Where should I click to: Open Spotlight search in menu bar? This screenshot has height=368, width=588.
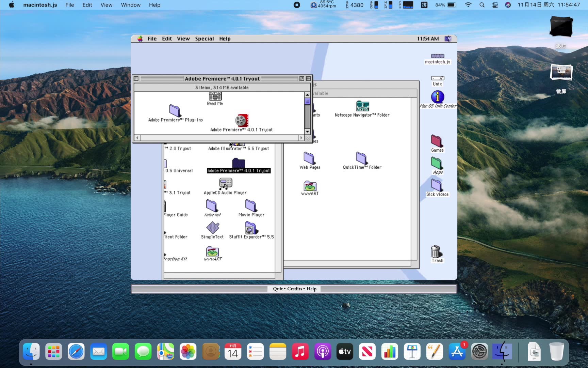tap(482, 5)
